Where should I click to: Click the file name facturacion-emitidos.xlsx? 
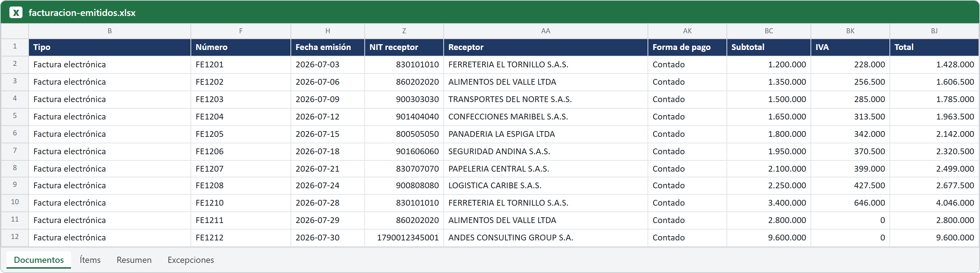pyautogui.click(x=82, y=13)
